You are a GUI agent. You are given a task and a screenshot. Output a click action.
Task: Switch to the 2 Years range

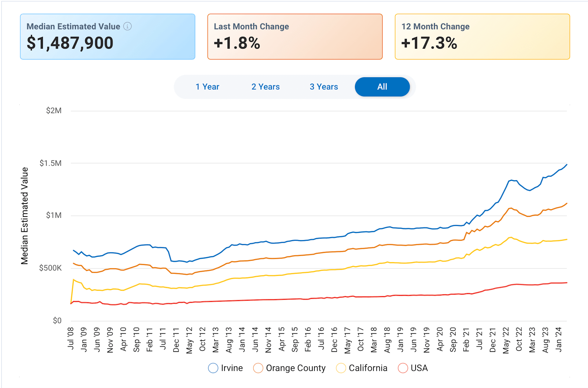point(266,87)
